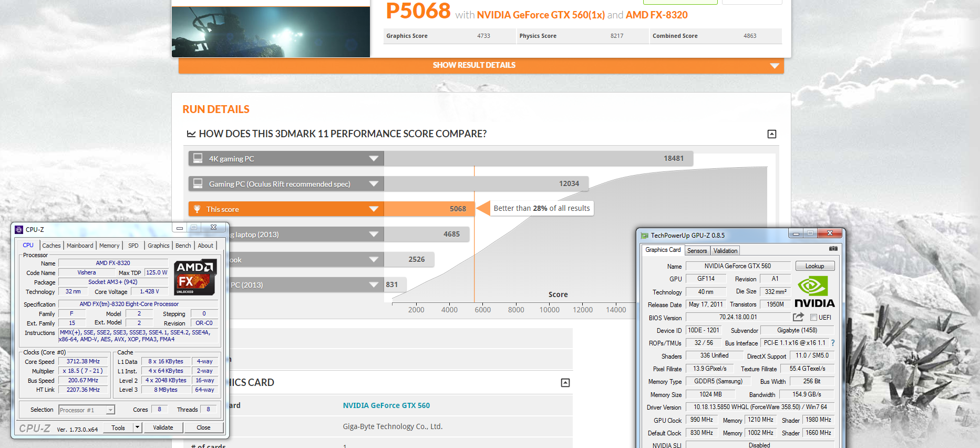The height and width of the screenshot is (448, 980).
Task: Click the Memory Type GDDR5 (Samsung) field
Action: point(718,381)
